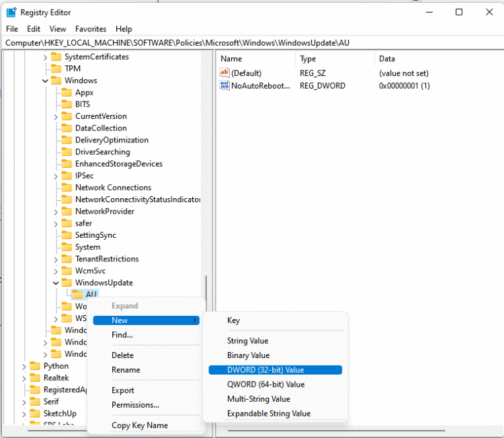Select Delete in the context menu
The width and height of the screenshot is (504, 438).
point(146,355)
